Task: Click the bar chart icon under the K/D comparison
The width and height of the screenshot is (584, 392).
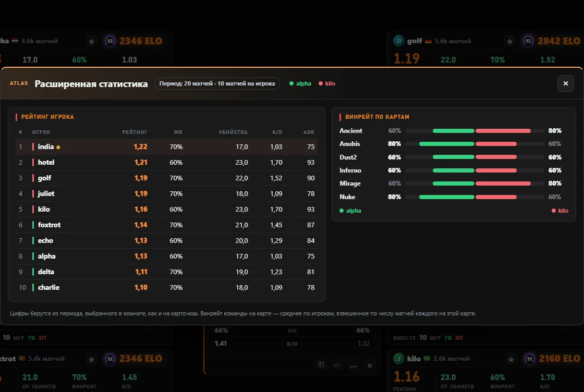Action: (337, 365)
